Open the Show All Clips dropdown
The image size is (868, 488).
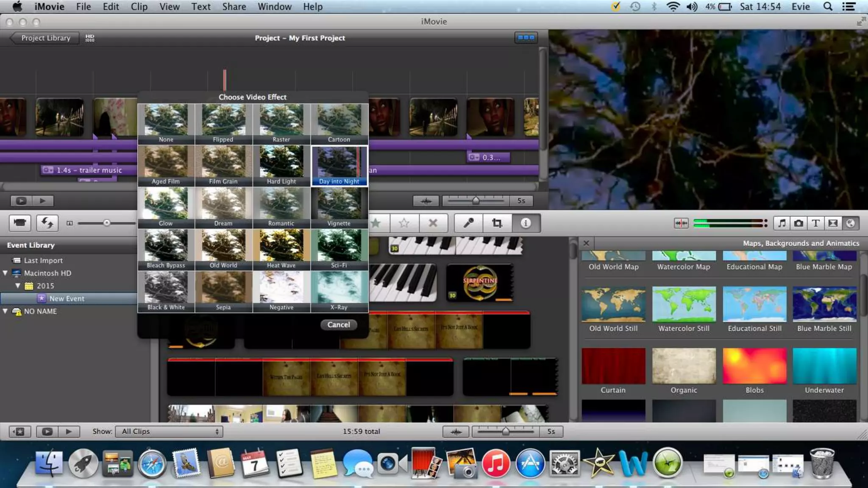point(169,431)
